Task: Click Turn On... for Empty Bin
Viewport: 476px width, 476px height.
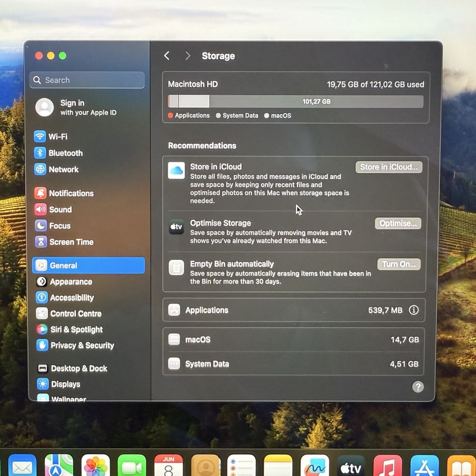Action: pyautogui.click(x=399, y=264)
